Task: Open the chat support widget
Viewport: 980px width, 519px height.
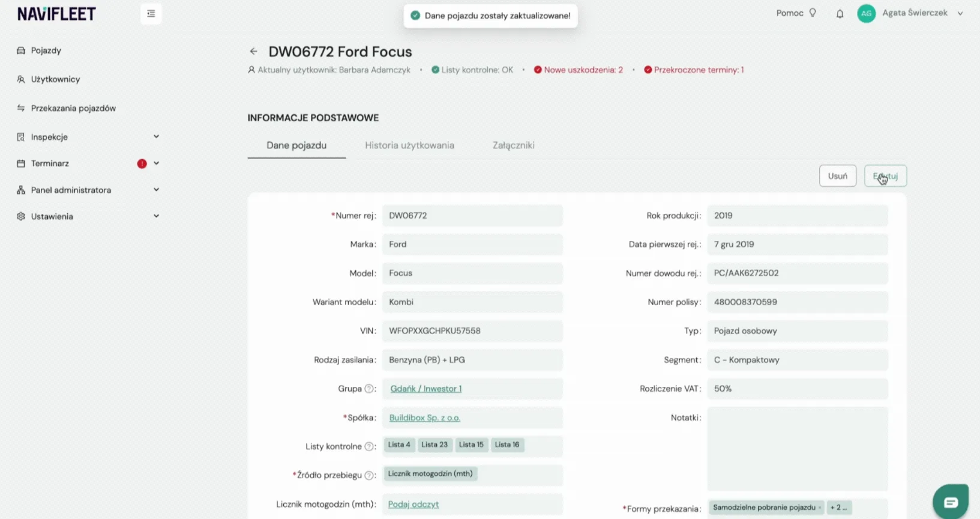Action: click(951, 502)
